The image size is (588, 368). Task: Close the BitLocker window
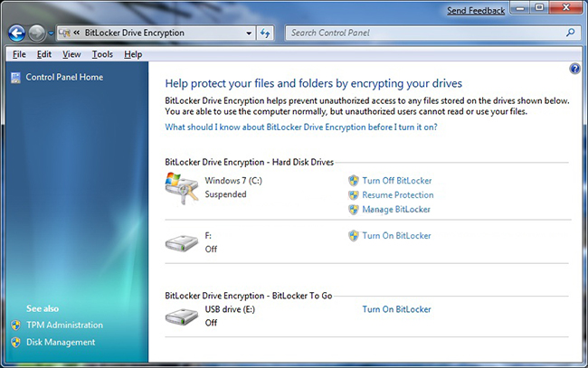point(566,8)
